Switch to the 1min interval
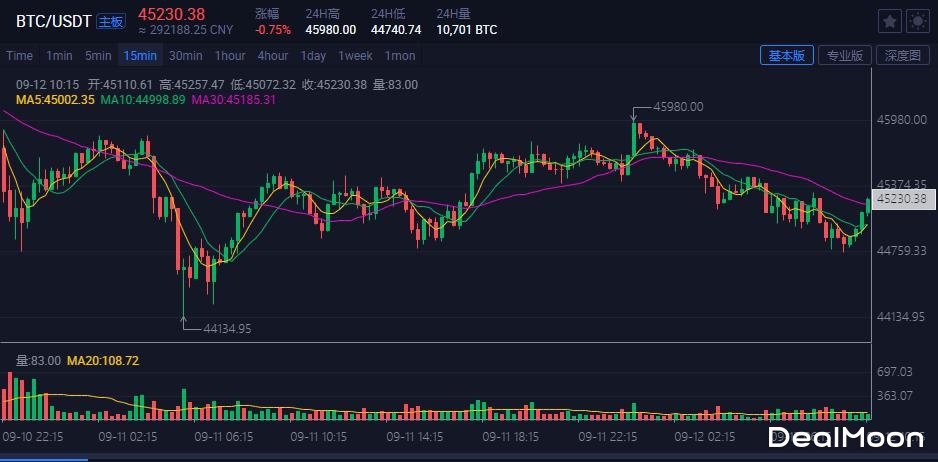938x462 pixels. click(59, 56)
